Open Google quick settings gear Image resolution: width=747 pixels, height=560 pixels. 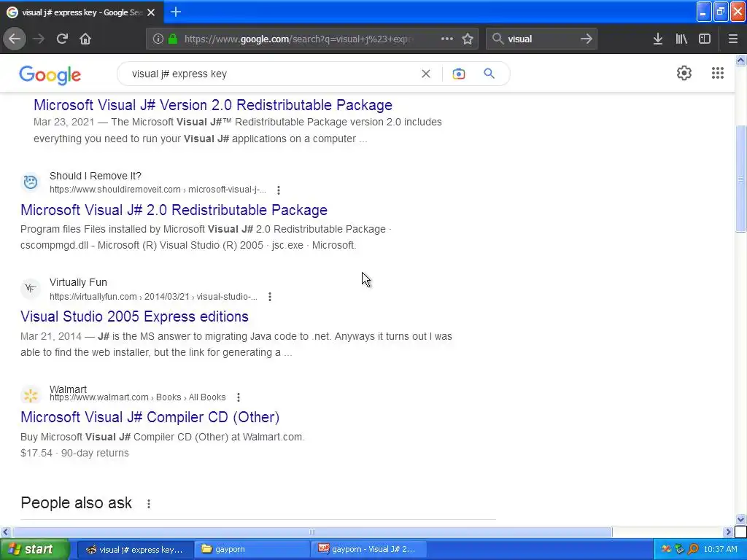[x=684, y=73]
